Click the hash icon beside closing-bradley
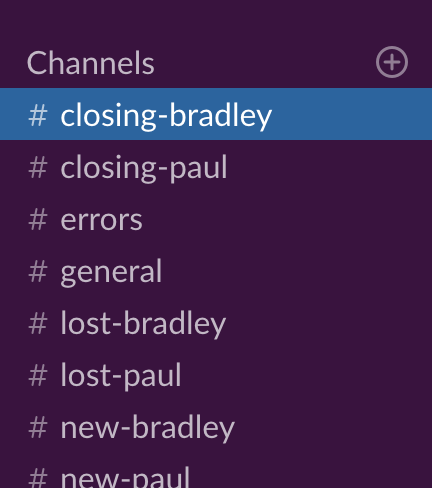The image size is (432, 488). (x=38, y=115)
